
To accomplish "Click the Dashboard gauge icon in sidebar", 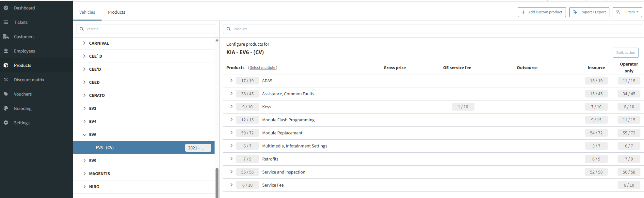I will [x=6, y=8].
